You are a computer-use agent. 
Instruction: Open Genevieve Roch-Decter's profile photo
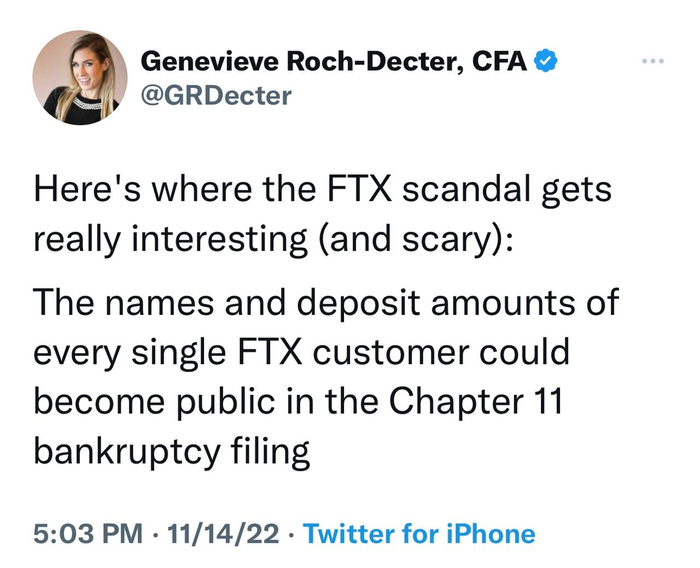pyautogui.click(x=80, y=77)
